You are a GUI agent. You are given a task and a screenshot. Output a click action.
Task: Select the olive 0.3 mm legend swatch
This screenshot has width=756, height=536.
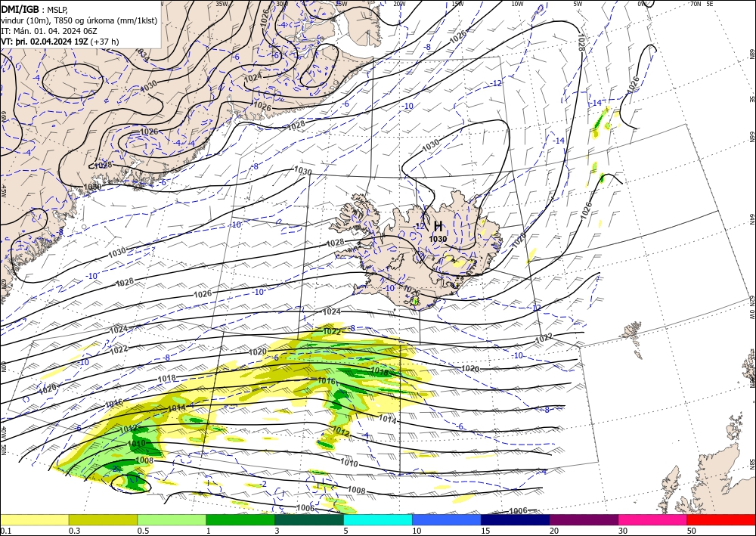tap(103, 520)
